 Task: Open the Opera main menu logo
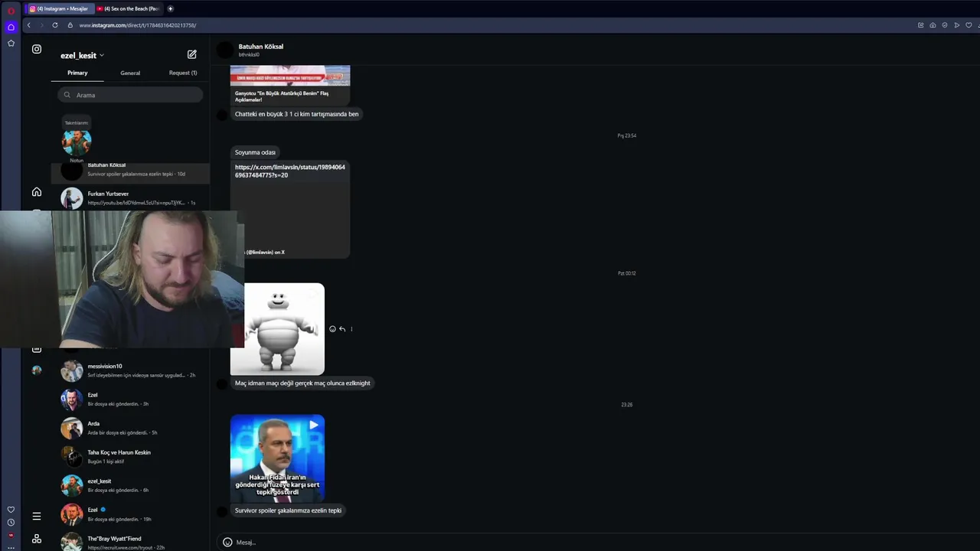(x=11, y=11)
